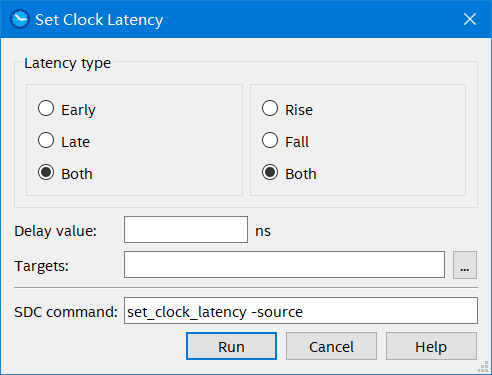Click the Late option label
The width and height of the screenshot is (492, 375).
click(x=76, y=142)
